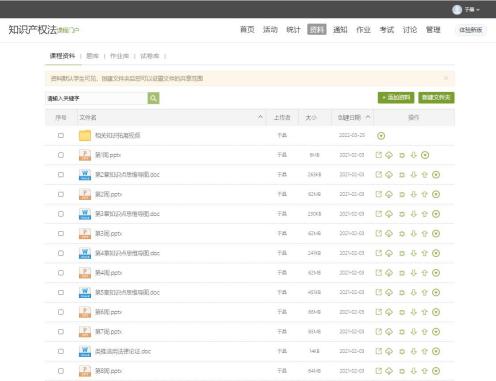Click the move-down arrow icon for 第3周.pptx
This screenshot has height=381, width=496.
pyautogui.click(x=414, y=233)
